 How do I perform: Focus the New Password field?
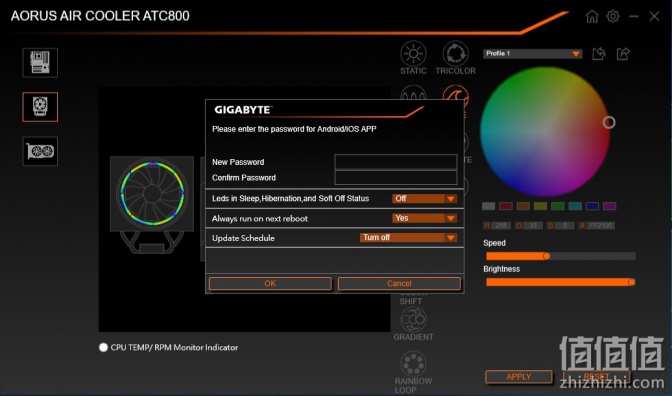pos(396,162)
